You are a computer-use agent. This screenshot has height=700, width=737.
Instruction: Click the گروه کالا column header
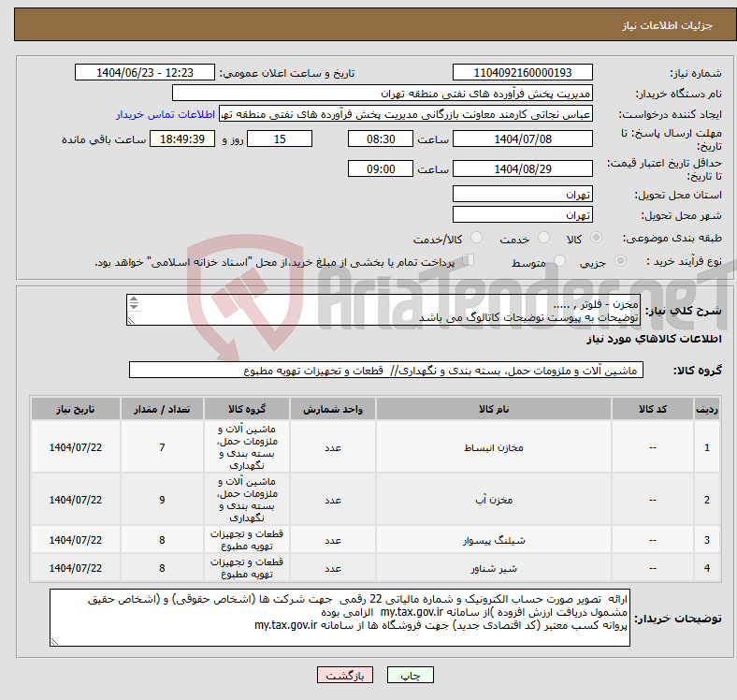pos(247,409)
